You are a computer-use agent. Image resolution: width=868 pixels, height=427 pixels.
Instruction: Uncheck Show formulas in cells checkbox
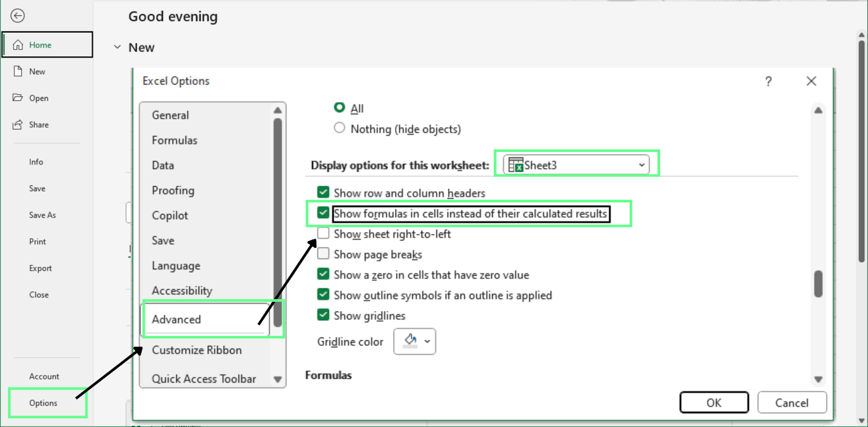[x=323, y=212]
